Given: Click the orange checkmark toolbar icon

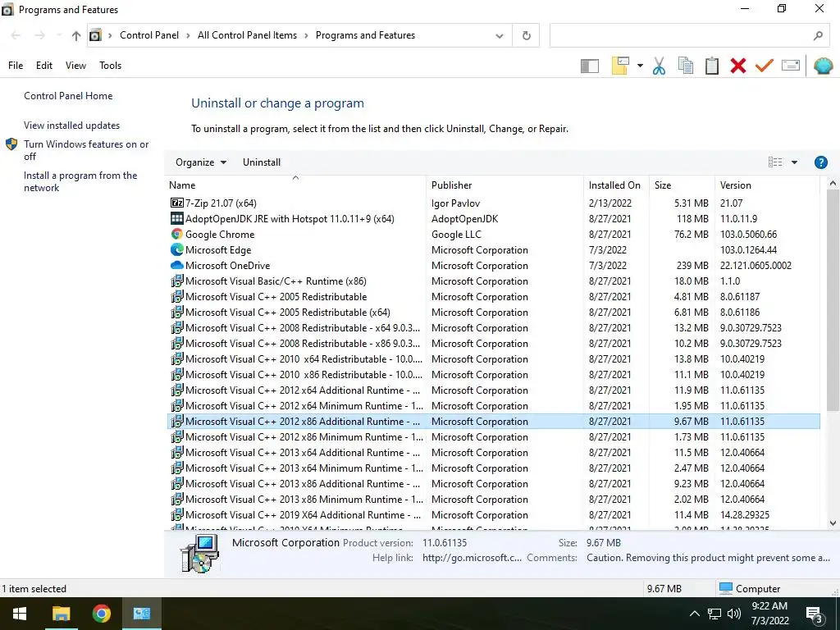Looking at the screenshot, I should click(x=765, y=66).
